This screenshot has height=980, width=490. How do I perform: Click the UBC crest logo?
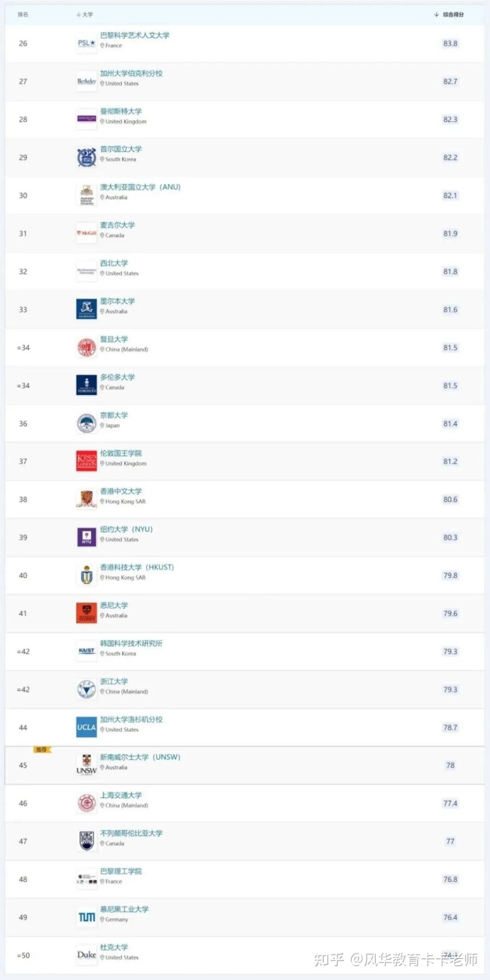87,841
